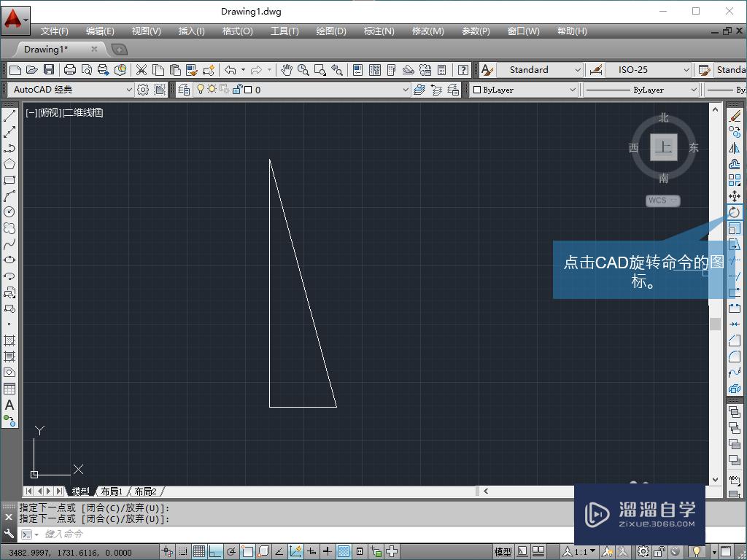Select the Hatch tool
The height and width of the screenshot is (560, 747).
pos(9,341)
